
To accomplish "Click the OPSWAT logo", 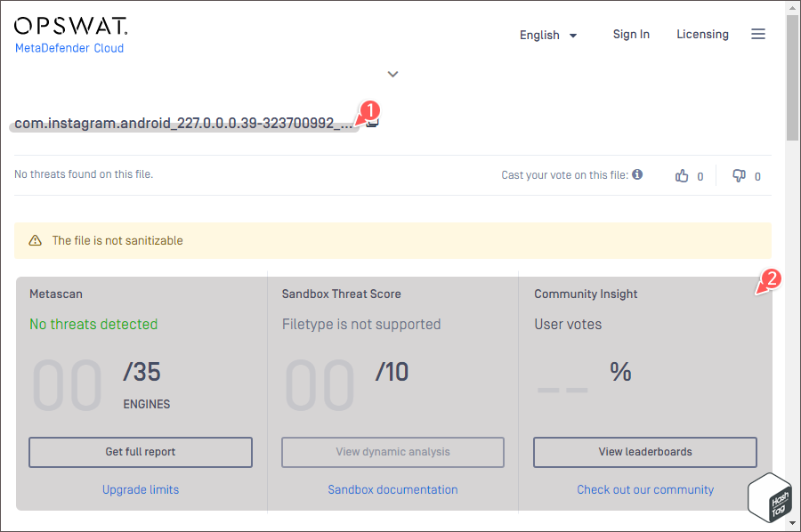I will click(x=70, y=26).
